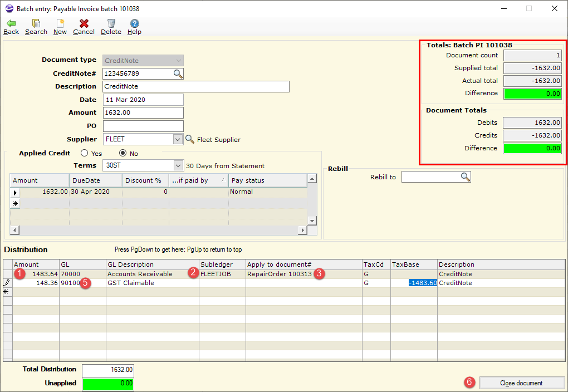The height and width of the screenshot is (392, 568).
Task: Click the Close document button
Action: (521, 383)
